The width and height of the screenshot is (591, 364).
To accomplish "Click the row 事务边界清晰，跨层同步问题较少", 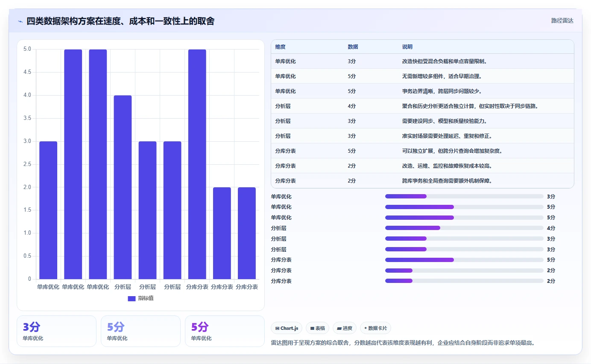I will 422,91.
